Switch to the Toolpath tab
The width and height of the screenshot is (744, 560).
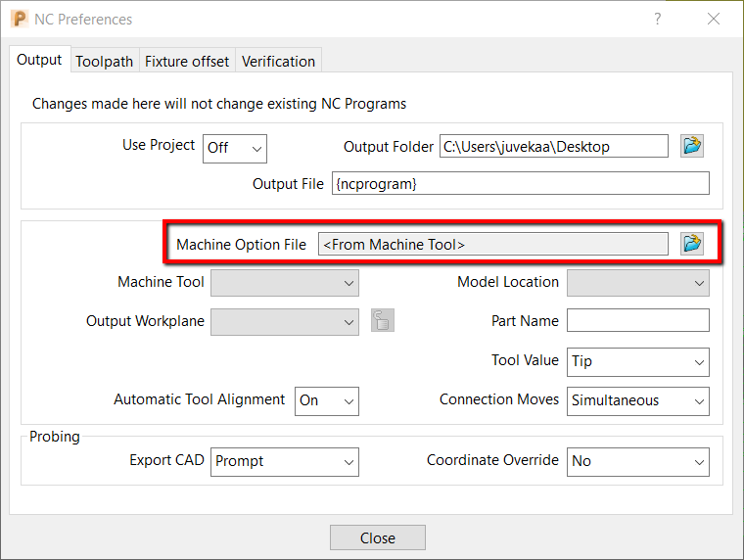coord(105,61)
